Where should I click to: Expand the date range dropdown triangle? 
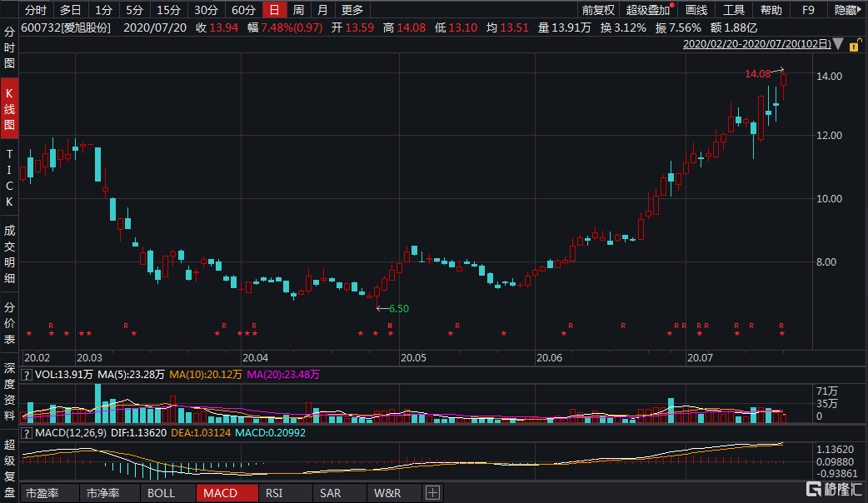tap(839, 44)
